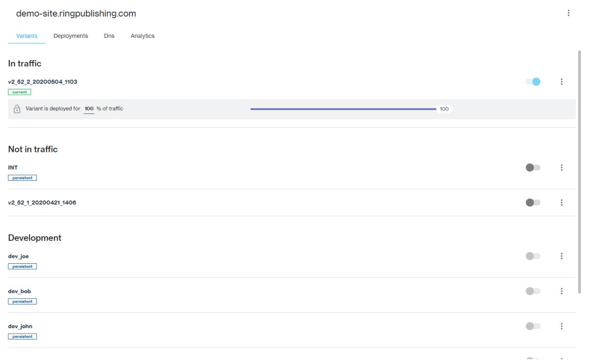Select the Variants tab
Screen dimensions: 590x364
pyautogui.click(x=27, y=36)
